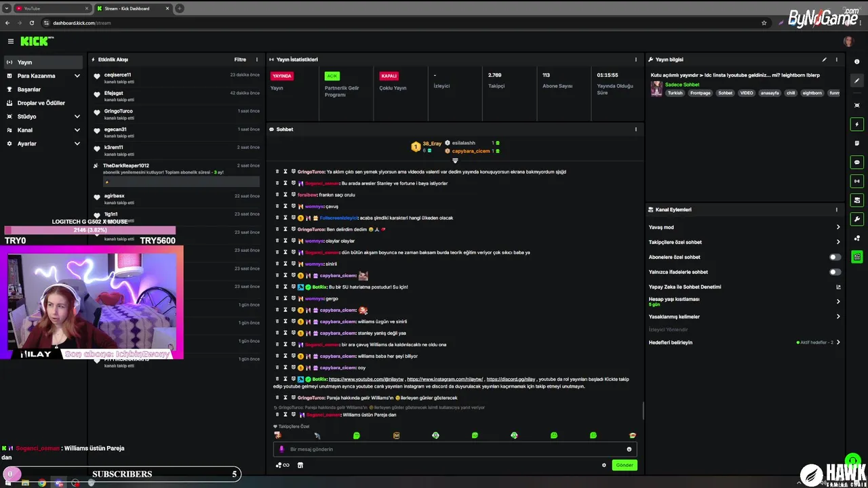Open Yayın bilgisi panel options menu

[836, 60]
